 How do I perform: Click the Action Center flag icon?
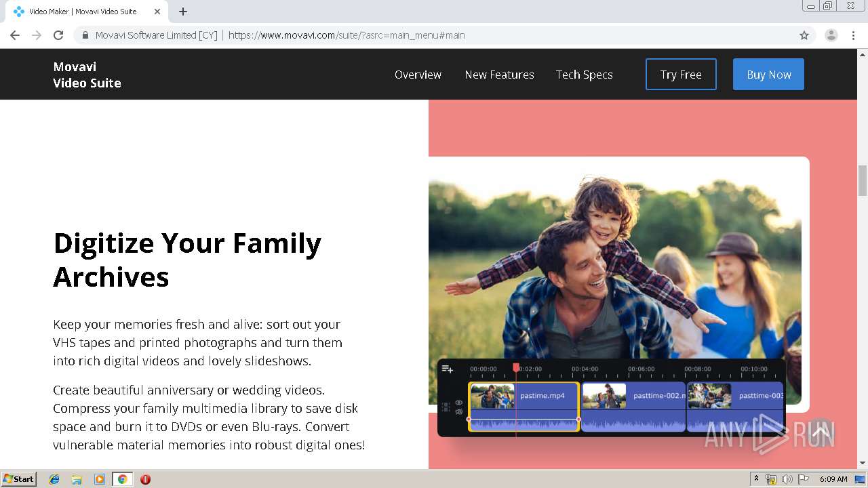point(803,479)
